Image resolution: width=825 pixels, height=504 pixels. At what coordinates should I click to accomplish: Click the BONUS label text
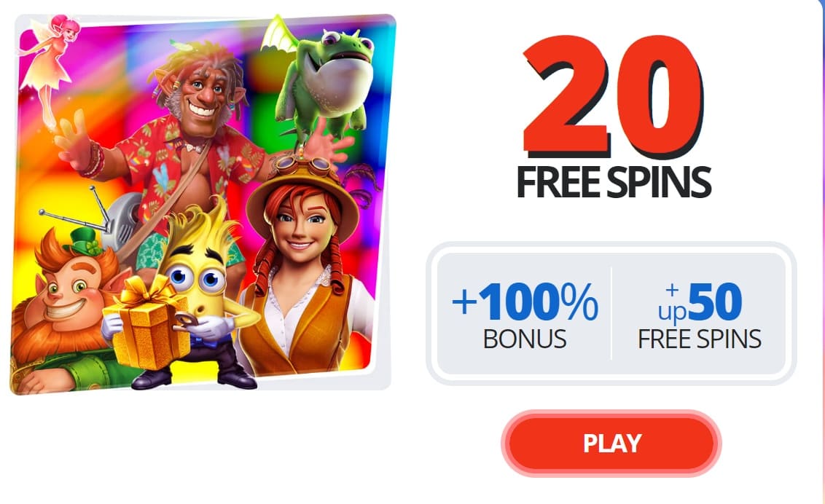click(525, 339)
